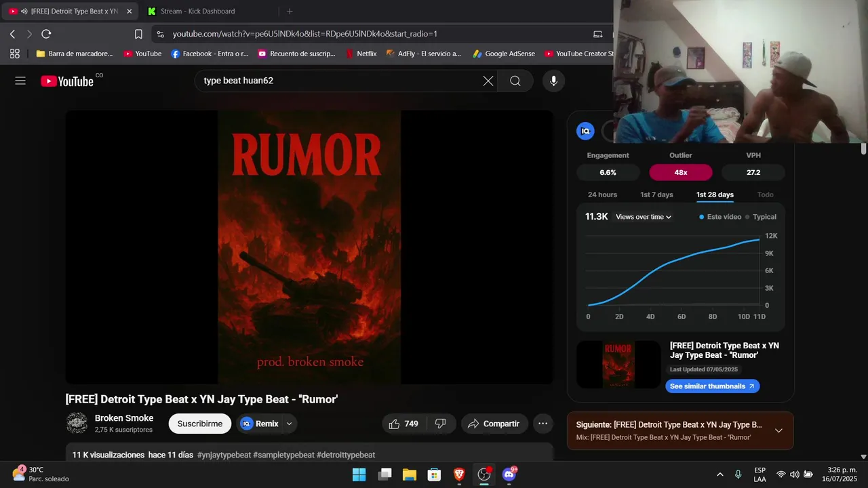
Task: Open Brave browser from the taskbar
Action: (x=459, y=474)
